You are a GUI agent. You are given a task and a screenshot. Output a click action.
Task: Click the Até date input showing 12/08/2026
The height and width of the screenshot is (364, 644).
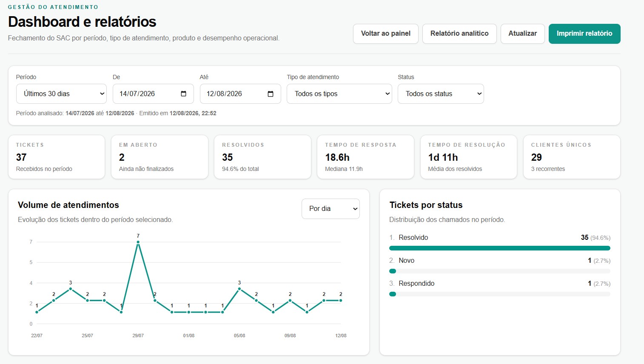pos(240,94)
